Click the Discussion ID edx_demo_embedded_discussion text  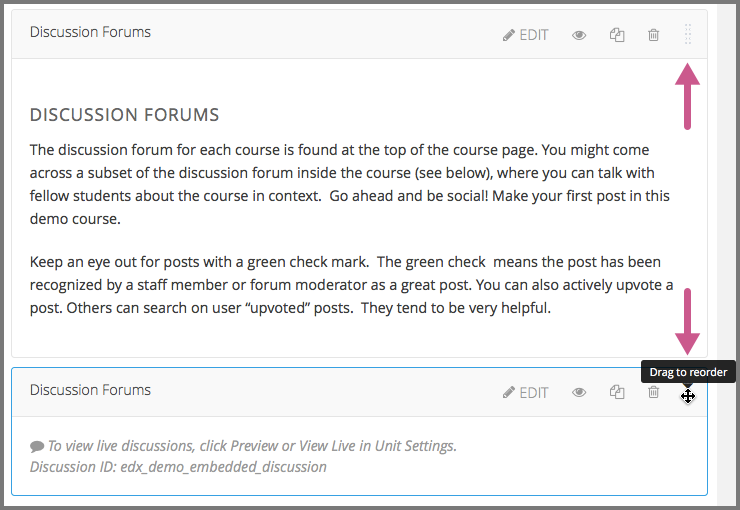[x=178, y=467]
